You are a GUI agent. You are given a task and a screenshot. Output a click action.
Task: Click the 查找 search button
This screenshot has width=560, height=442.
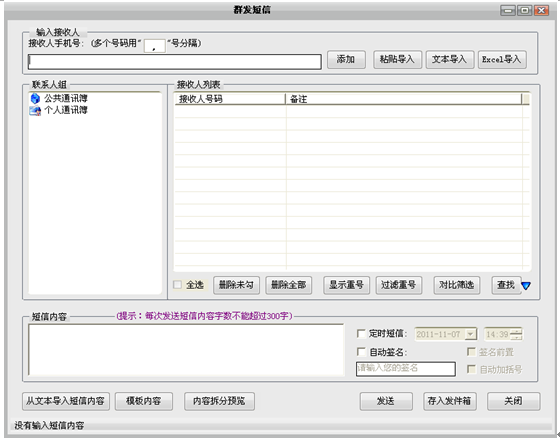506,285
